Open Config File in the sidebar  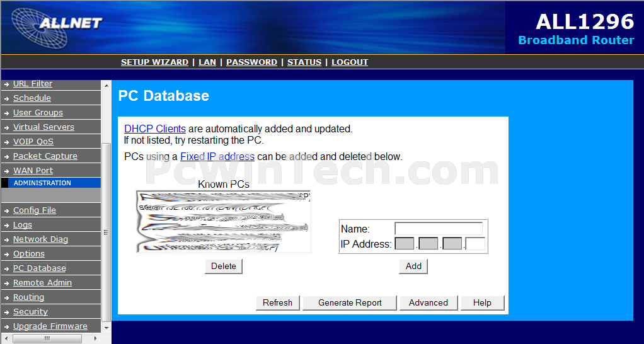pyautogui.click(x=35, y=210)
